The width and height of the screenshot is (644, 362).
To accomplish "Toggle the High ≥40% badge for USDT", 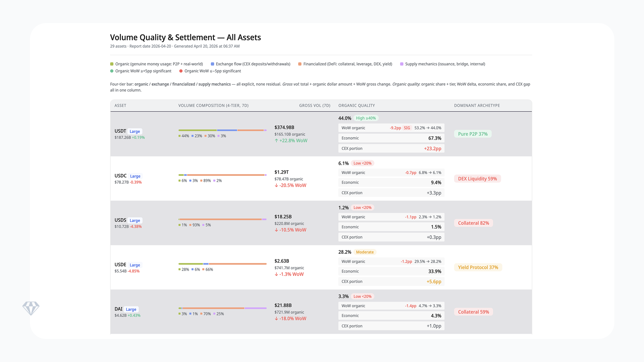I will pyautogui.click(x=366, y=118).
